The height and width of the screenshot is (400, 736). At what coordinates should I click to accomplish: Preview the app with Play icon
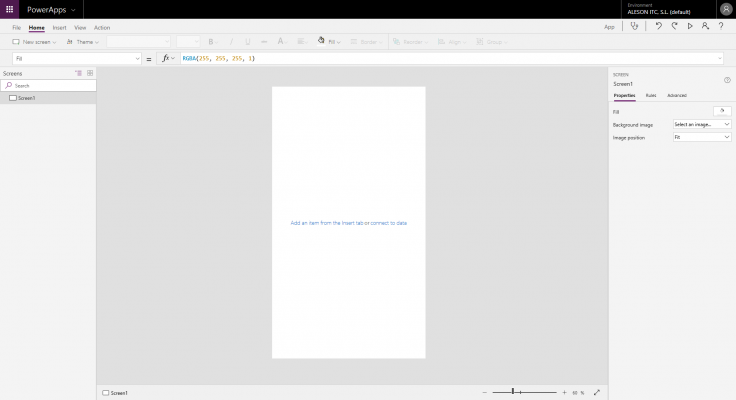tap(689, 27)
